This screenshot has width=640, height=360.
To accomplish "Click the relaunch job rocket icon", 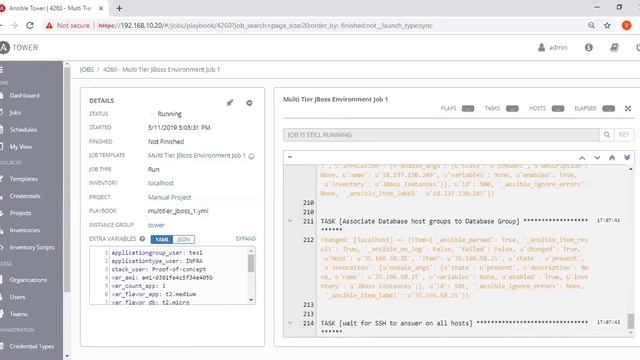I will 230,102.
